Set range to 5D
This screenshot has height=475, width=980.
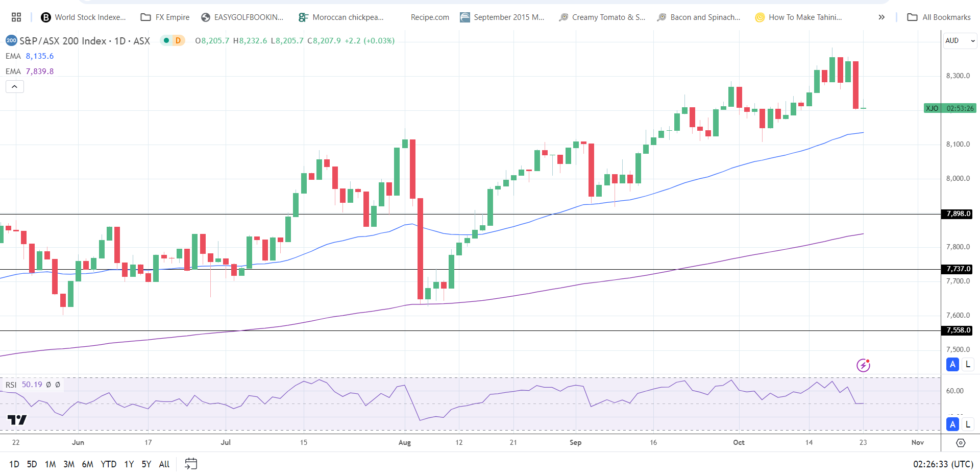coord(32,464)
